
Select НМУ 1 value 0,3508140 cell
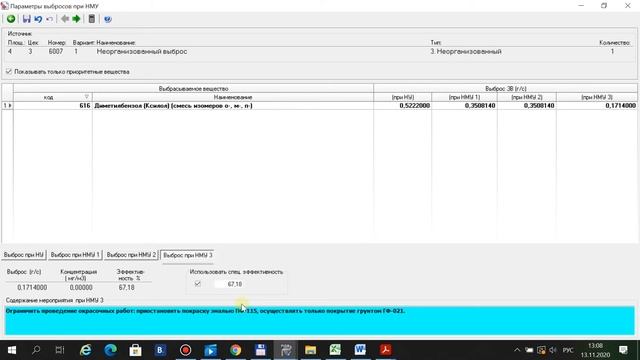click(x=464, y=105)
